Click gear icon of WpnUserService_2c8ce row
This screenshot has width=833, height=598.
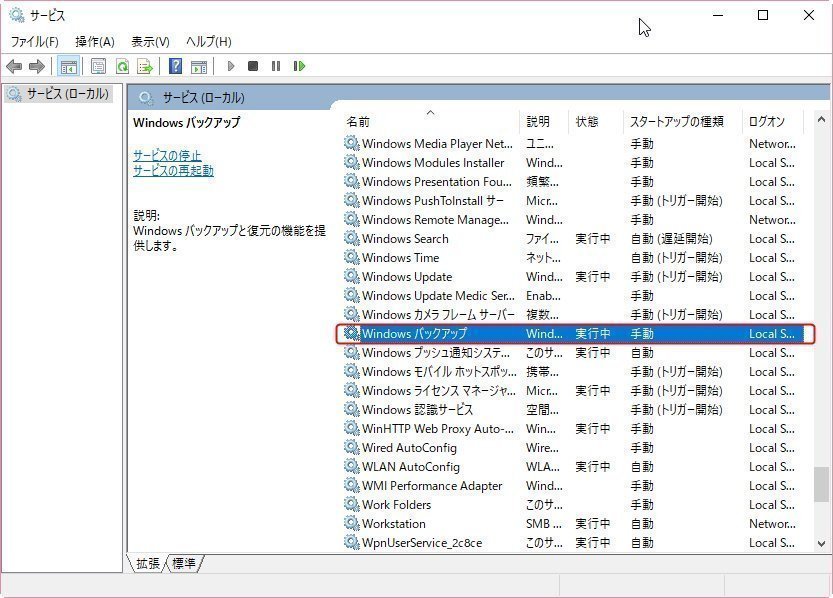click(351, 542)
